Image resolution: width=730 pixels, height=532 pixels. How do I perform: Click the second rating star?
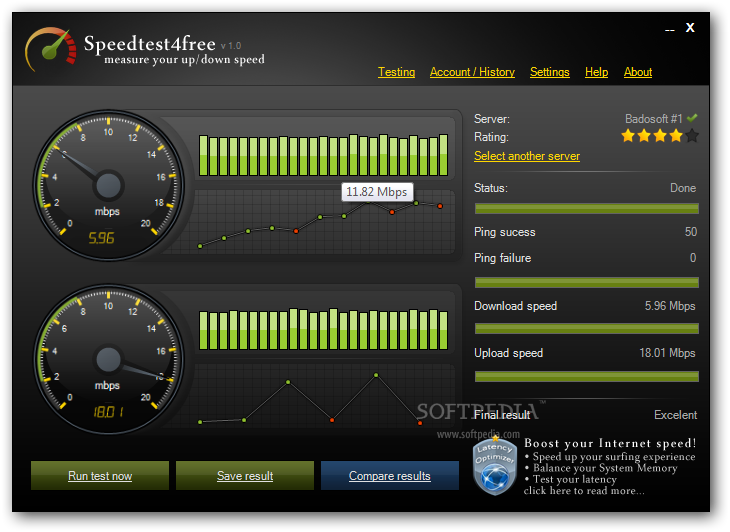(644, 136)
